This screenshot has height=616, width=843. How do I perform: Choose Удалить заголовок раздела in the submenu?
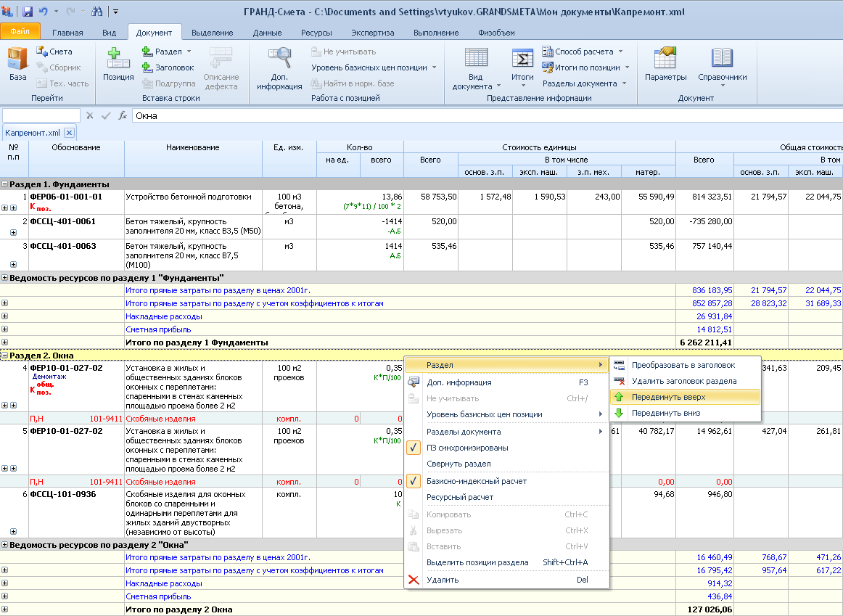[686, 381]
